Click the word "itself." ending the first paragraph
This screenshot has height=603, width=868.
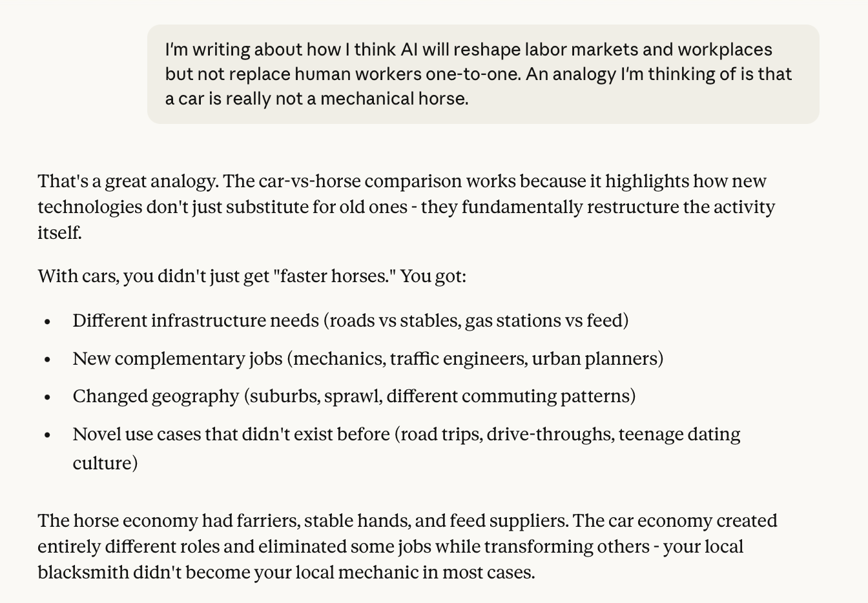59,232
